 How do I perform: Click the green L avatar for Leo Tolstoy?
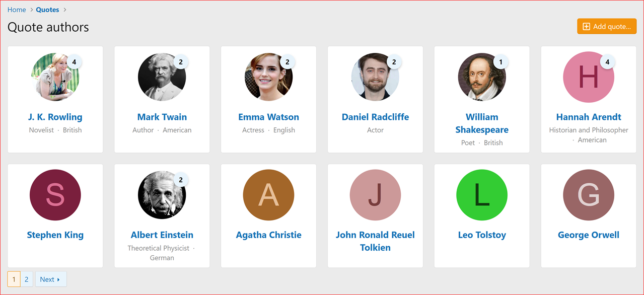(x=482, y=195)
